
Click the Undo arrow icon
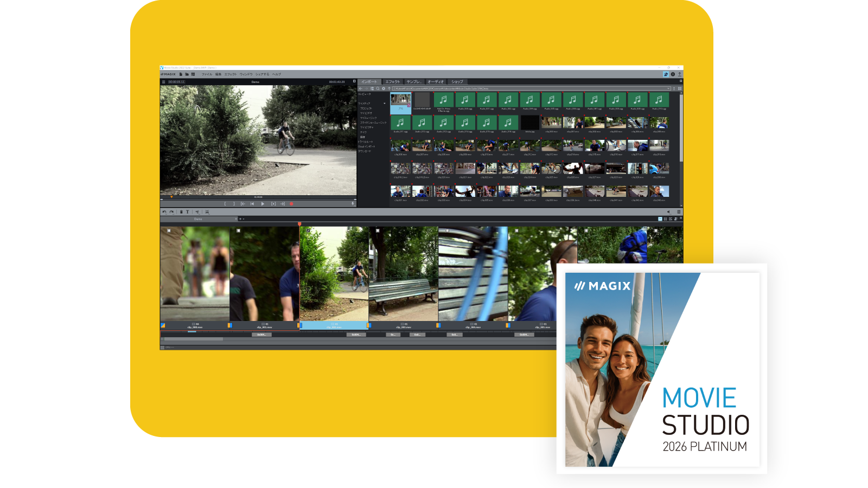tap(164, 212)
